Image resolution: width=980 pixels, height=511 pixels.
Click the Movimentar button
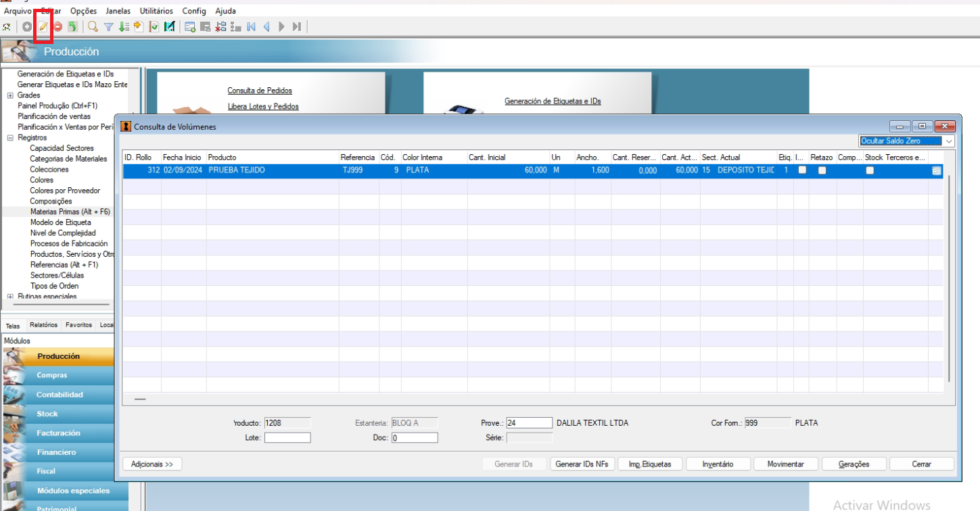pos(785,464)
